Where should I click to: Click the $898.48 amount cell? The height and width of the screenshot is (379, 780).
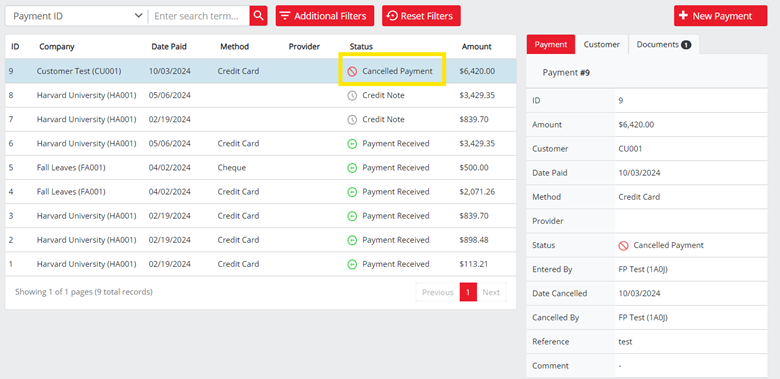(474, 240)
